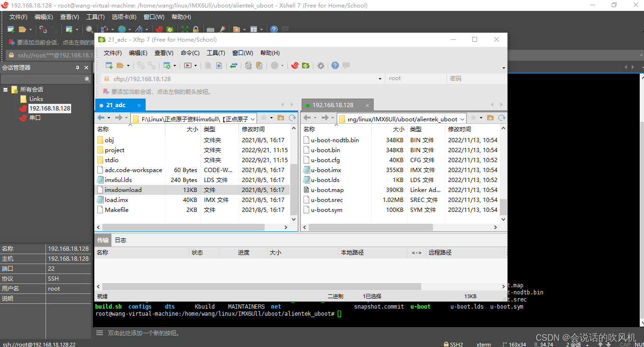This screenshot has height=347, width=644.
Task: Expand the sftp address dropdown
Action: click(380, 79)
